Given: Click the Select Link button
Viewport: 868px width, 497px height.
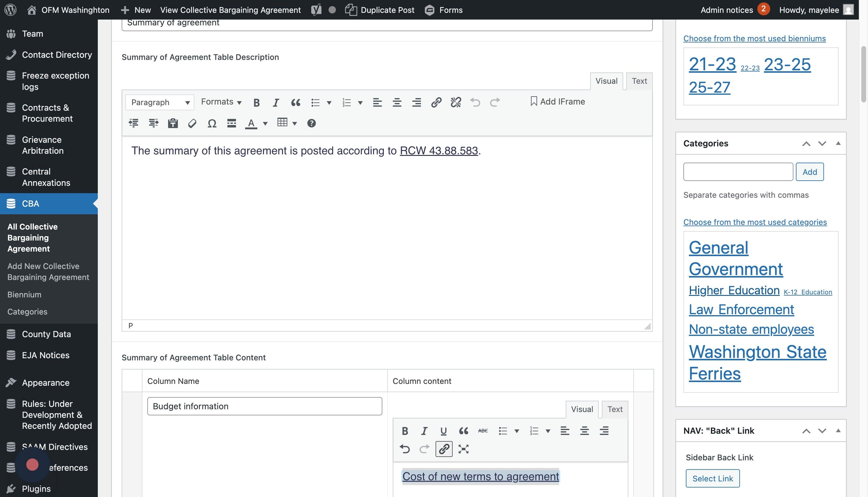Looking at the screenshot, I should pyautogui.click(x=712, y=479).
